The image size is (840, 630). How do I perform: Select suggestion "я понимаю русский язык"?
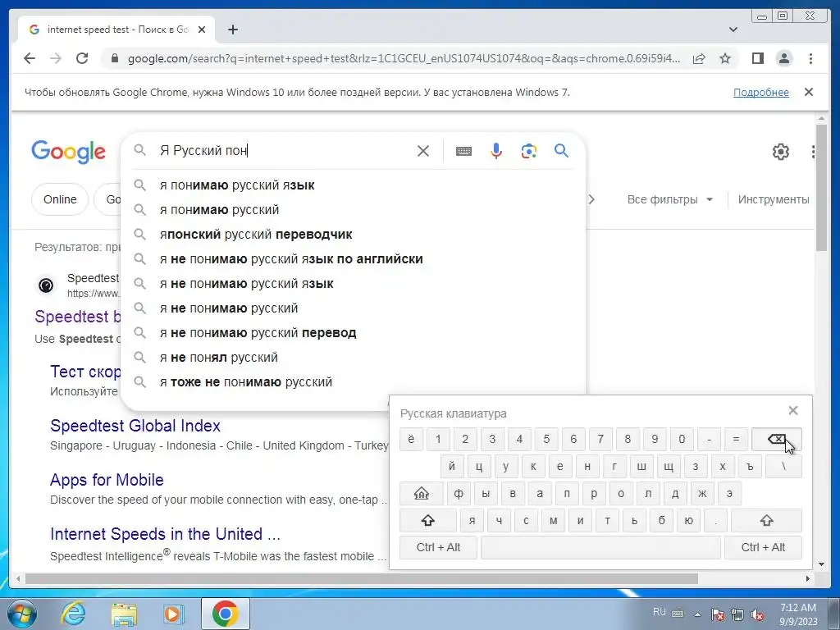click(354, 185)
